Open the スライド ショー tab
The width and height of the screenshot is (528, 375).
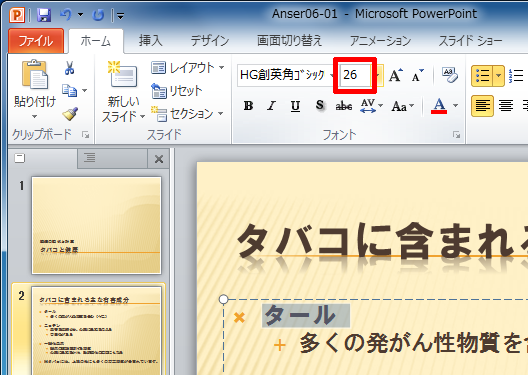click(470, 41)
